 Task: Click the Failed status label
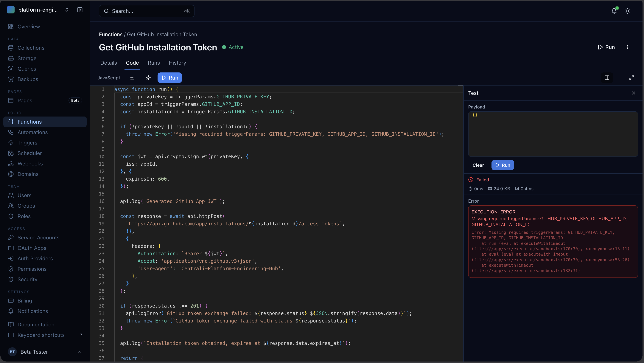click(x=483, y=180)
